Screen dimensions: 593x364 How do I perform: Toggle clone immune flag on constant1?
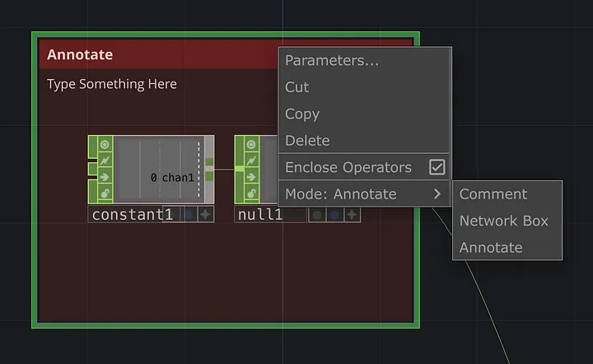tap(105, 161)
